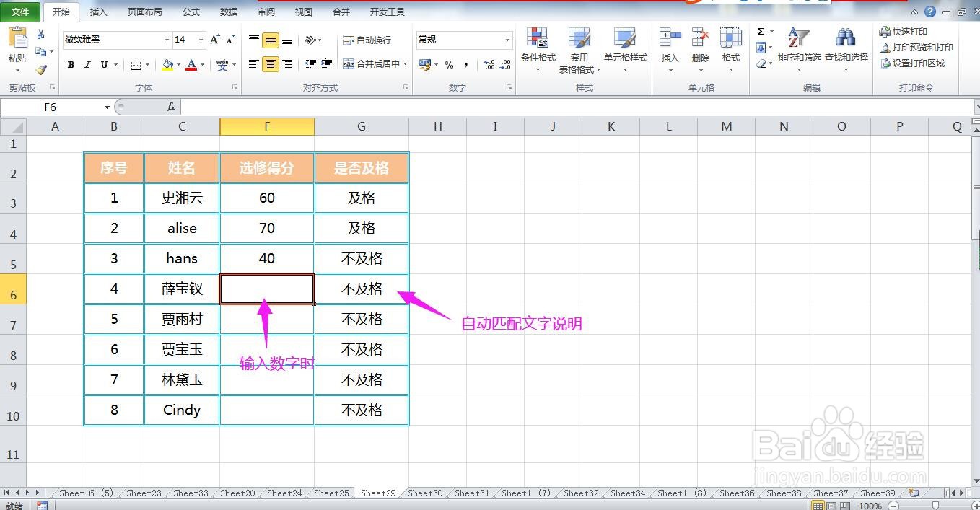Open Sort and Filter (排序和筛选)
This screenshot has width=980, height=510.
[799, 49]
